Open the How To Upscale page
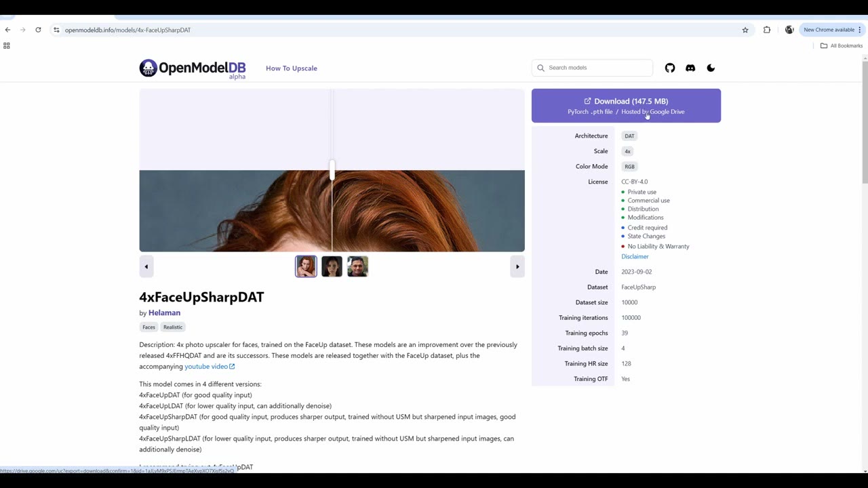 pyautogui.click(x=292, y=68)
